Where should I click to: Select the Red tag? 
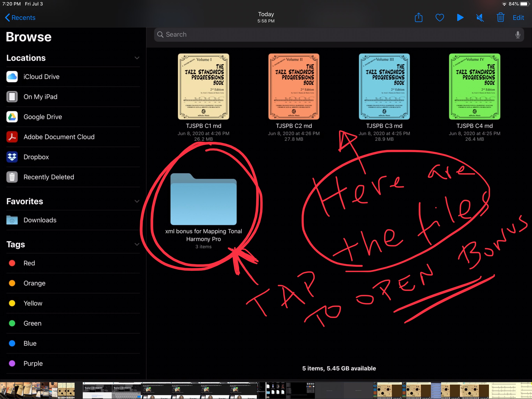pyautogui.click(x=73, y=263)
